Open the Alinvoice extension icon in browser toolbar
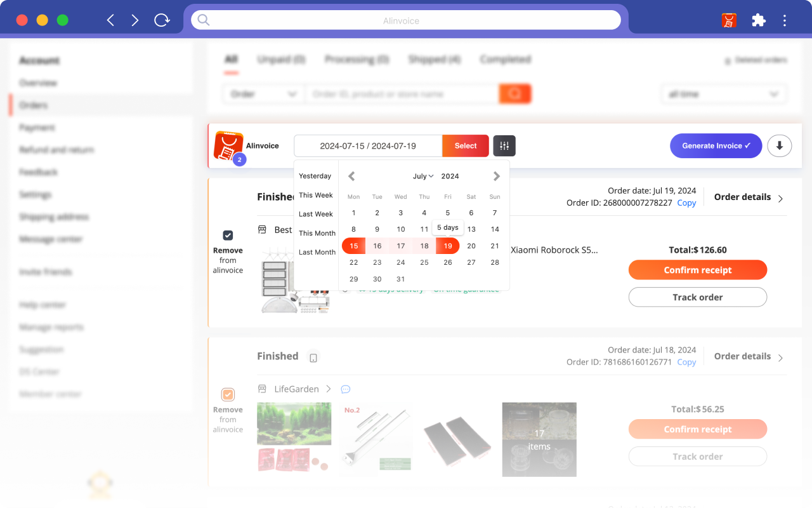Image resolution: width=812 pixels, height=508 pixels. (728, 20)
